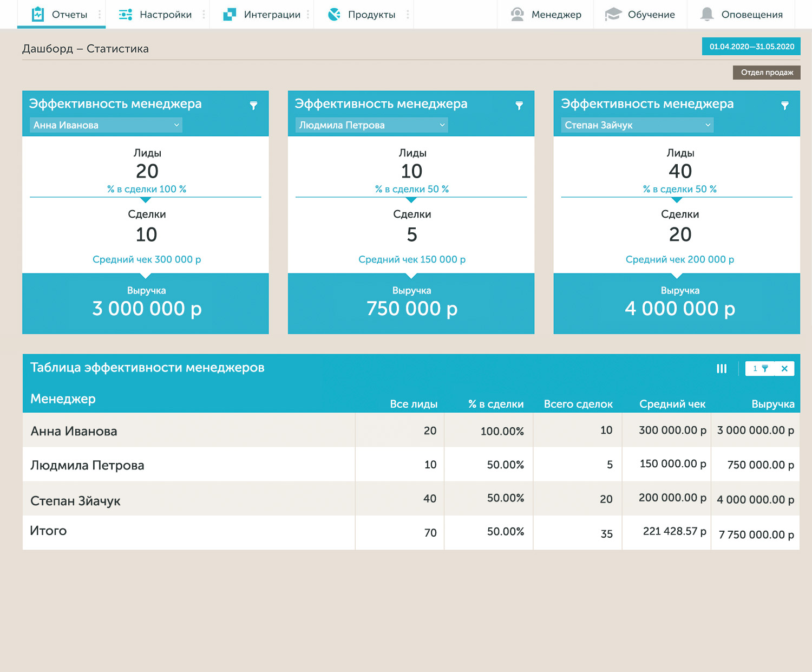Click the filter icon on Анна Иванова's card
The image size is (812, 672).
pos(253,106)
